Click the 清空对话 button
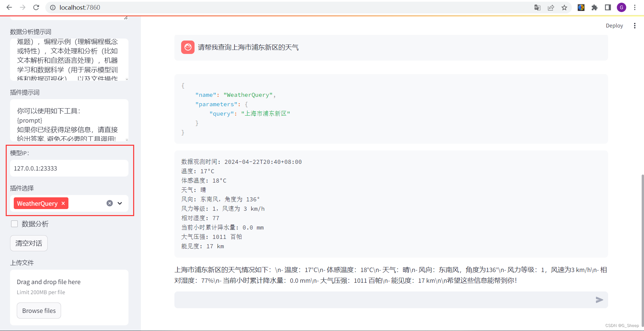644x331 pixels. (x=29, y=243)
